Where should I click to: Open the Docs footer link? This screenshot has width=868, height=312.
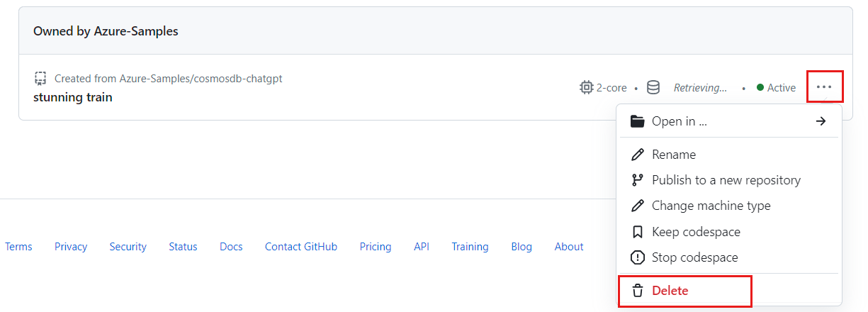tap(231, 247)
